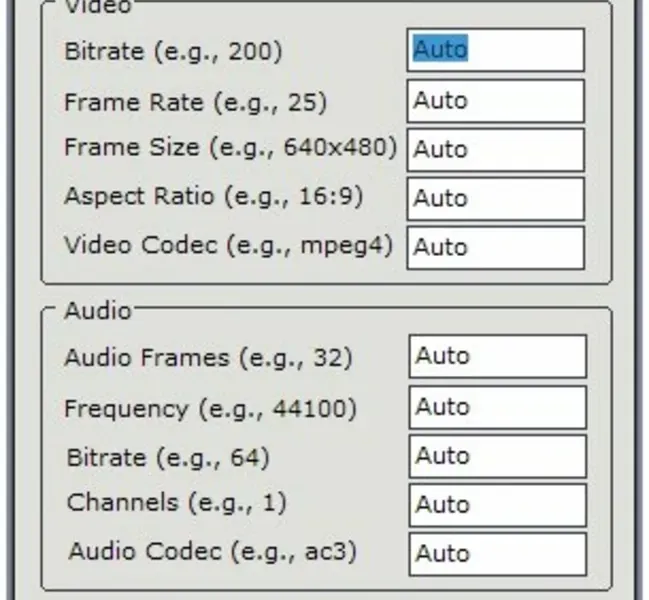Click the "Frame Size (e.g., 640x480)" label

click(230, 148)
